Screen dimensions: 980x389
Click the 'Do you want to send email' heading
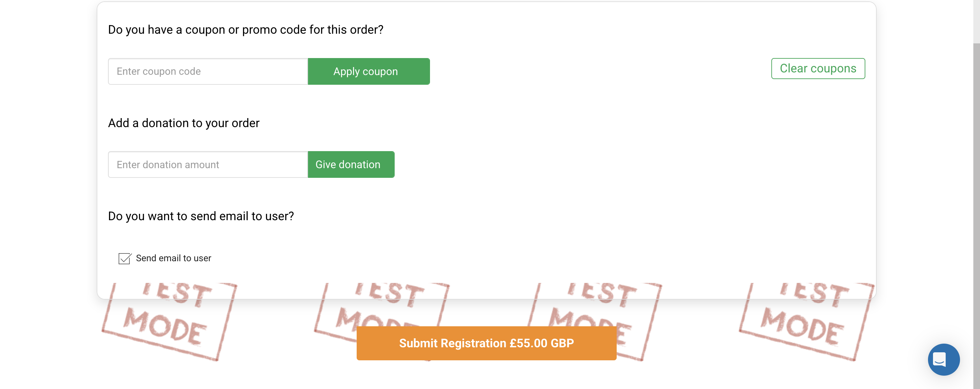pyautogui.click(x=200, y=216)
